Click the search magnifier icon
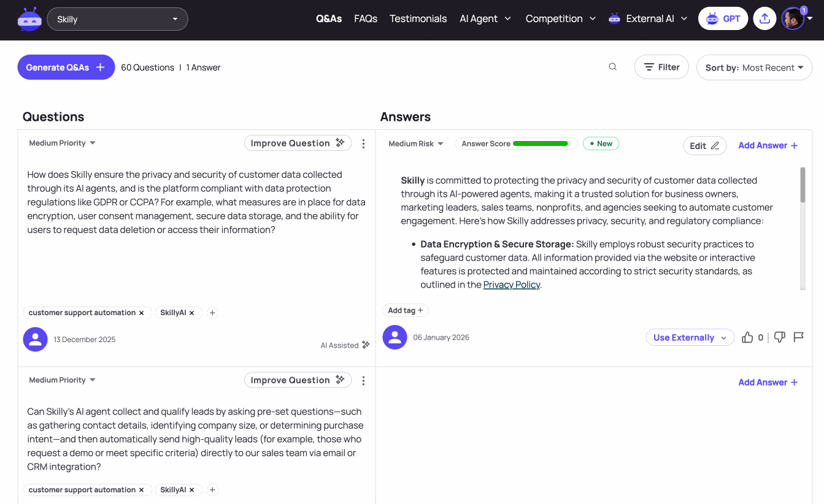 point(612,67)
